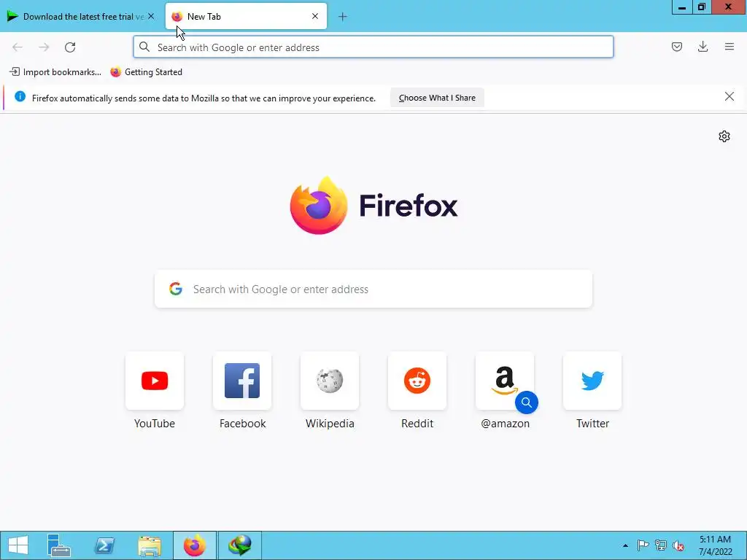This screenshot has width=747, height=560.
Task: Go back with the back arrow
Action: 18,47
